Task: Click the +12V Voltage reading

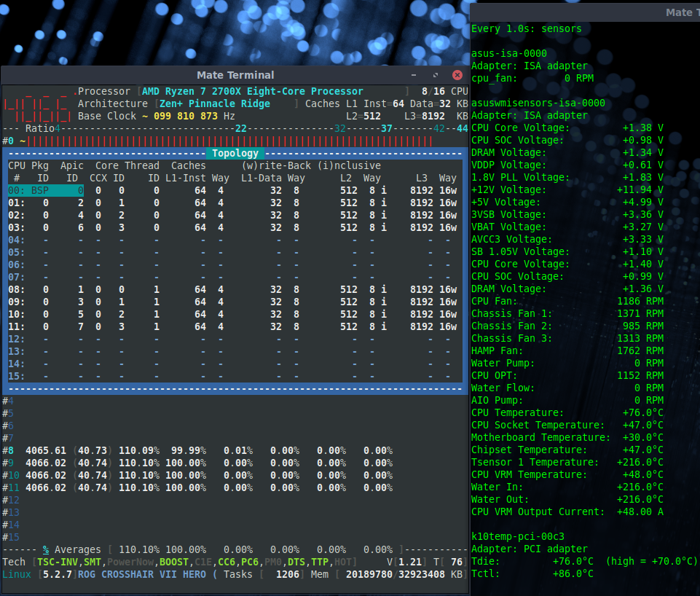Action: click(x=567, y=190)
